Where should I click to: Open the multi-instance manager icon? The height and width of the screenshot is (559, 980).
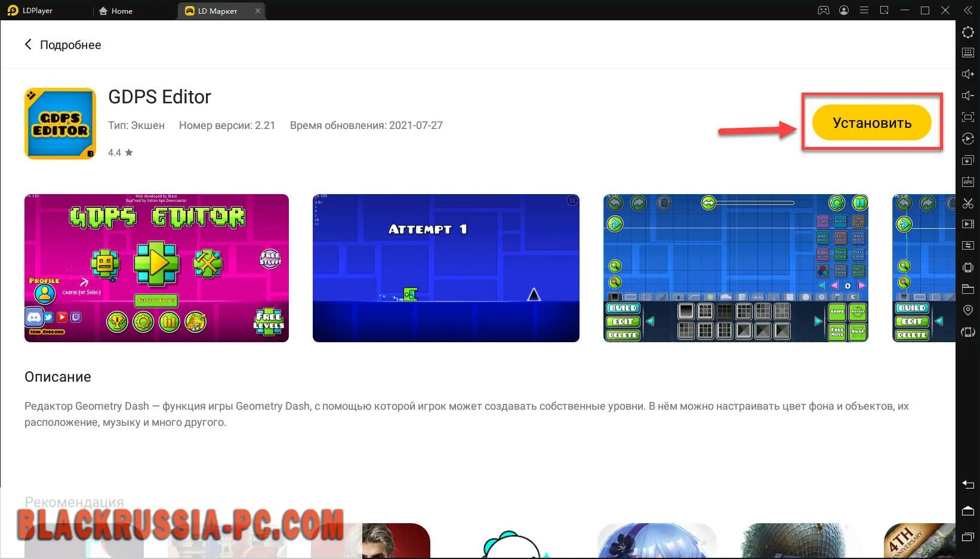point(968,160)
